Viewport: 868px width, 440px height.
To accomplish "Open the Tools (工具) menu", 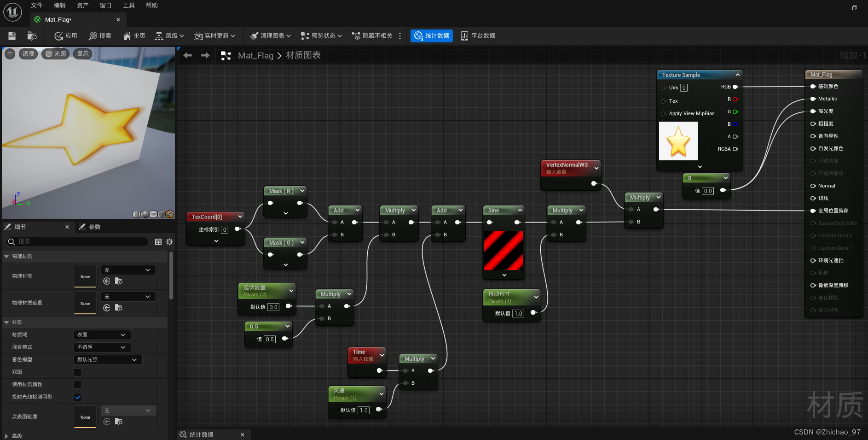I will [129, 6].
